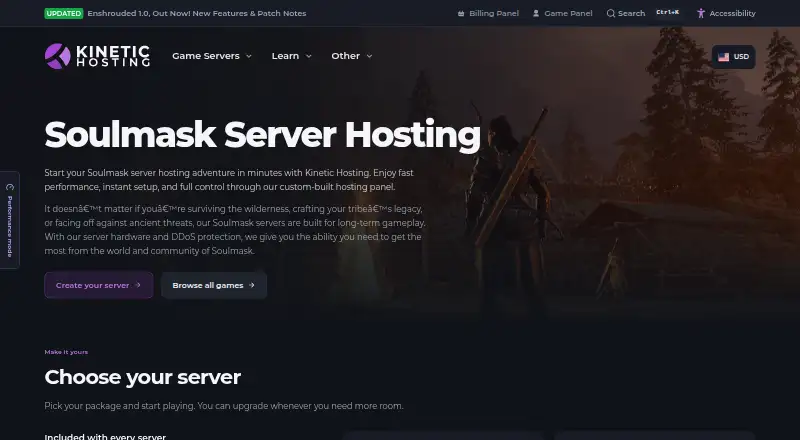Toggle Performance mode side tab
Image resolution: width=800 pixels, height=440 pixels.
click(10, 220)
